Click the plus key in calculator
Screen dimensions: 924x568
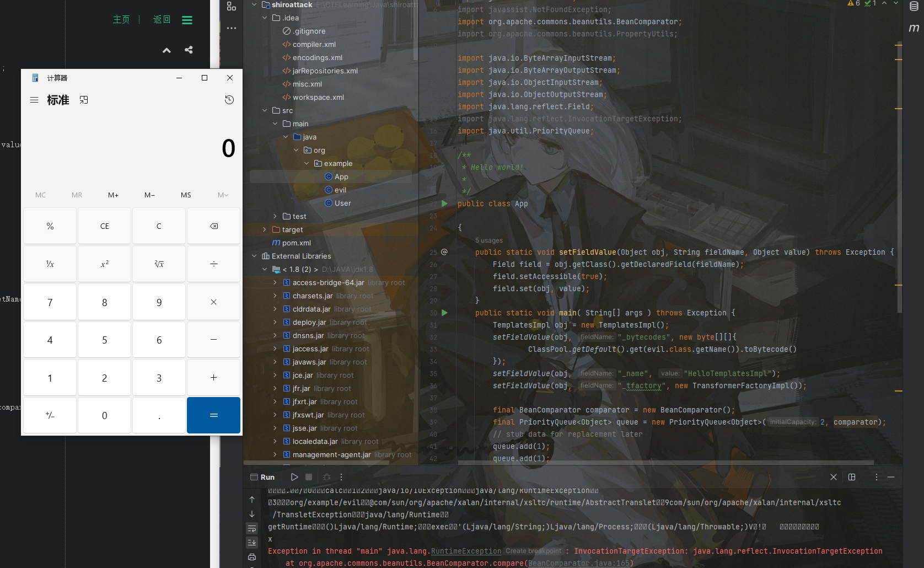(x=214, y=378)
